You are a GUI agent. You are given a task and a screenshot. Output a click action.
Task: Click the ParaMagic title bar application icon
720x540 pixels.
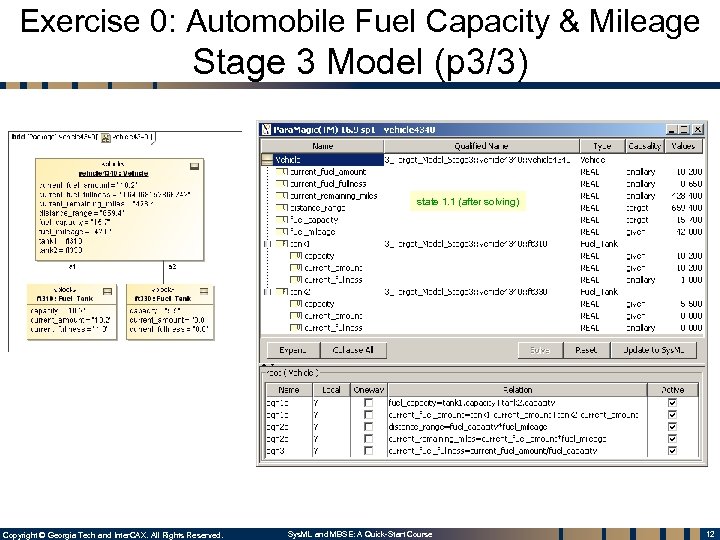[266, 129]
